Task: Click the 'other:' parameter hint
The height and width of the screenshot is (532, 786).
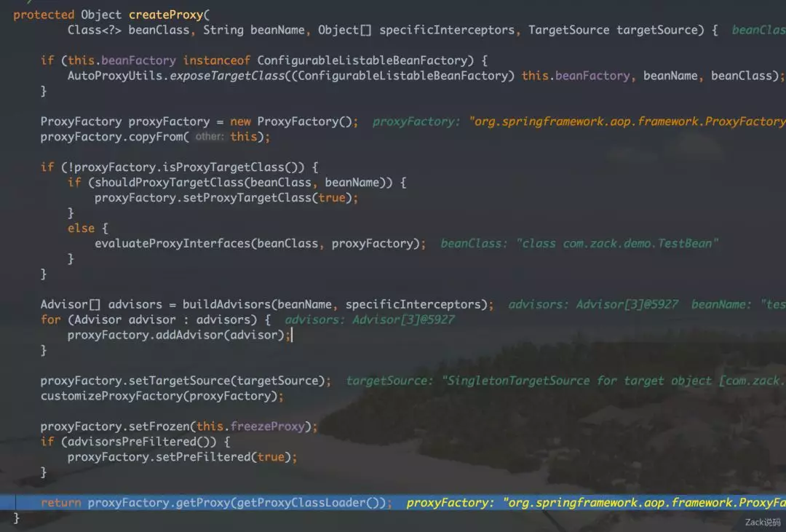Action: click(210, 136)
